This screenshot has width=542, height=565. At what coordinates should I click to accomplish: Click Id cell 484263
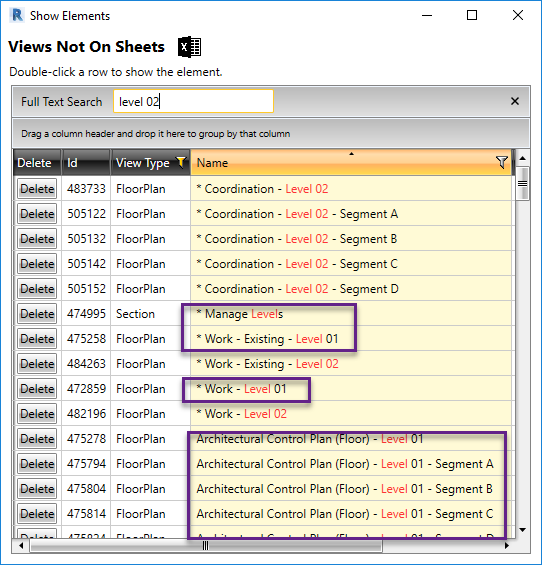click(x=86, y=364)
